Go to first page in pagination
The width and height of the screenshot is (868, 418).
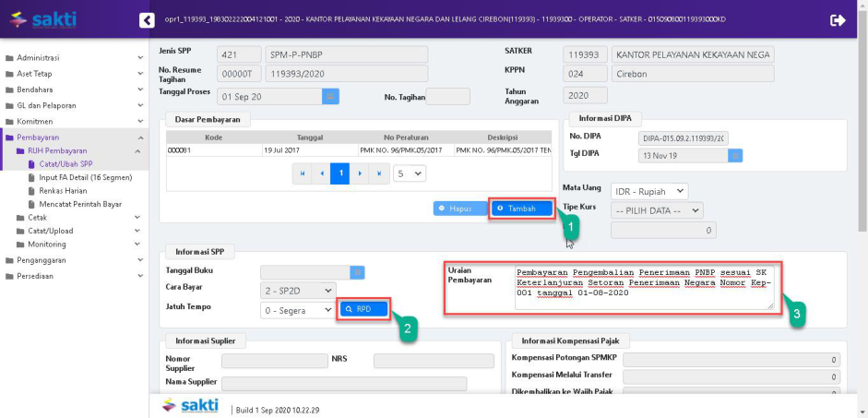tap(302, 173)
